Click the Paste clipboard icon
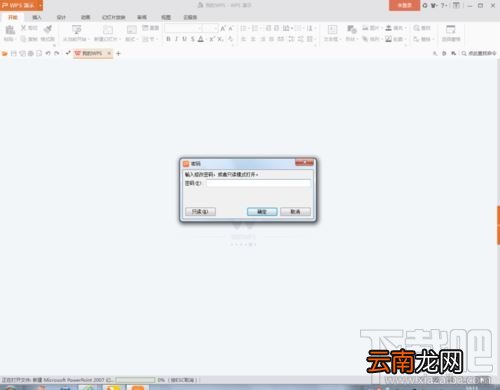 [x=10, y=30]
